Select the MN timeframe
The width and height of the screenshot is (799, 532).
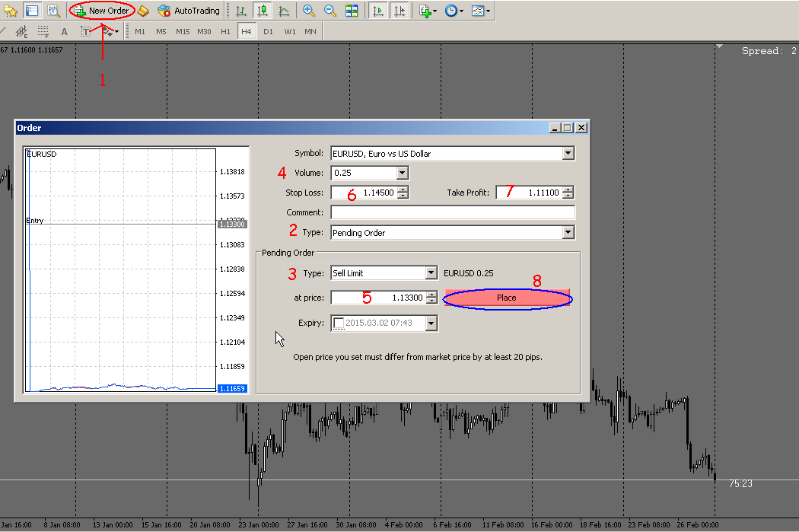point(310,32)
